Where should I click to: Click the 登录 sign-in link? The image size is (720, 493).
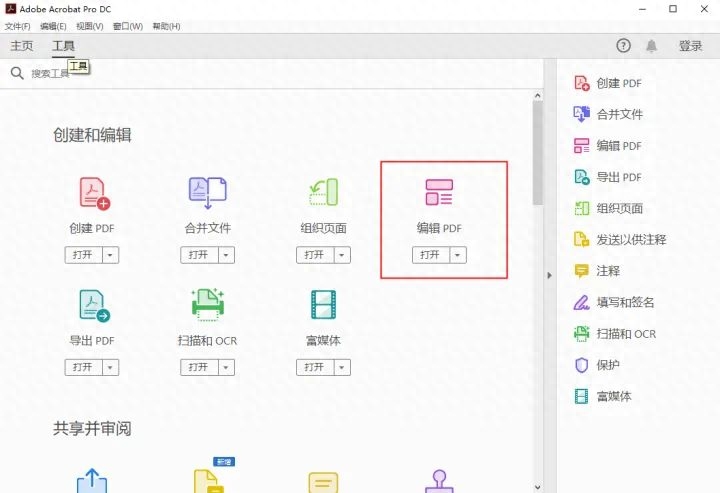(690, 46)
